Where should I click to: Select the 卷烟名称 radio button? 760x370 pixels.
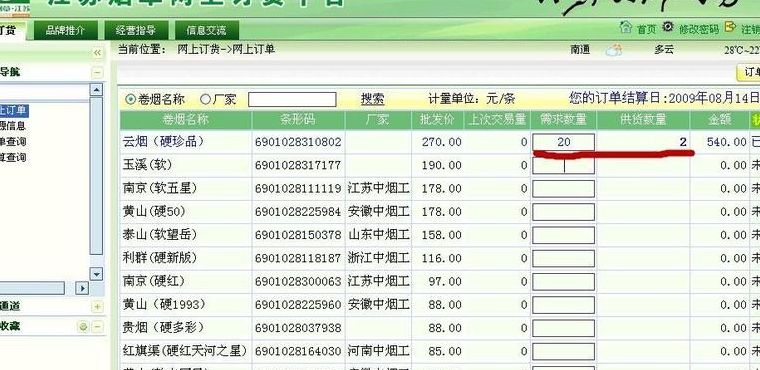(x=130, y=99)
